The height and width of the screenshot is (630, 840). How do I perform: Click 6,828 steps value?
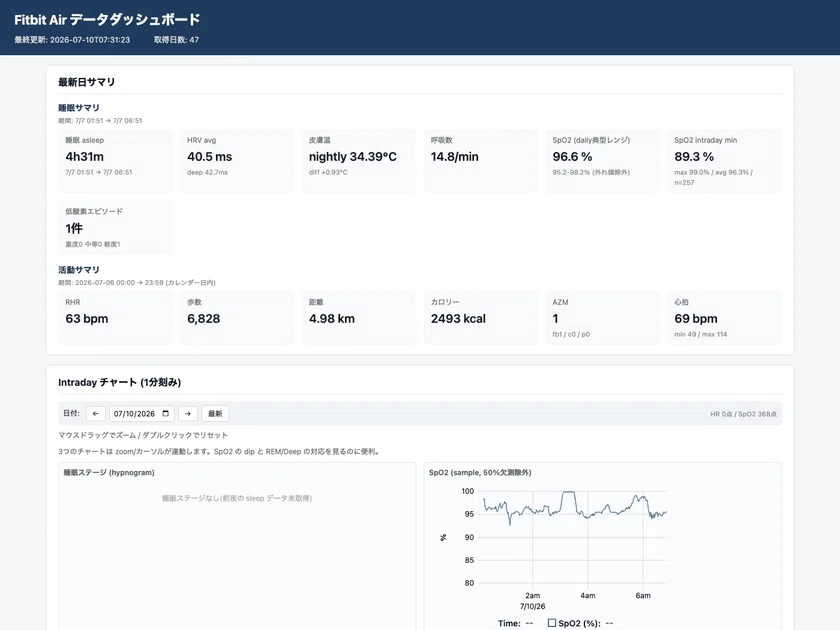[x=204, y=318]
